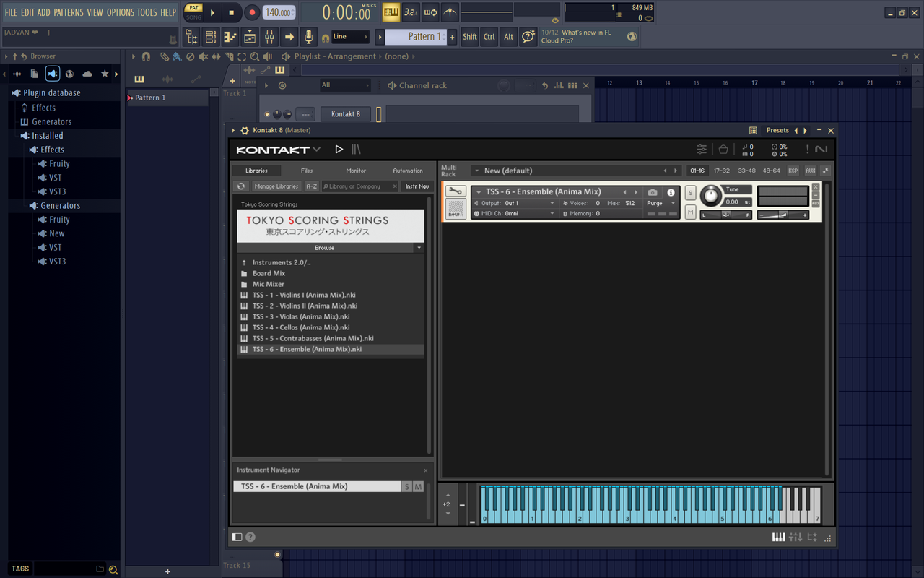
Task: Open the tags search magnifier icon
Action: 113,569
